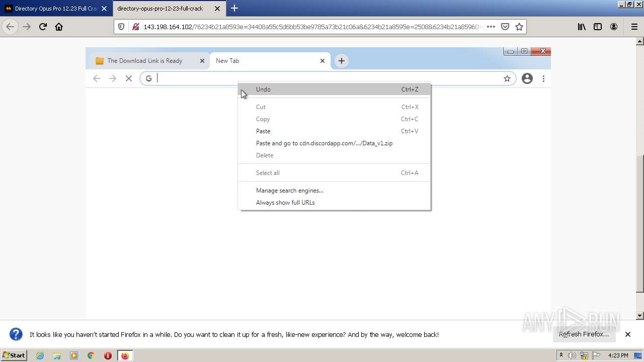
Task: Select Paste and go to cdn.discordapp.com
Action: (335, 143)
